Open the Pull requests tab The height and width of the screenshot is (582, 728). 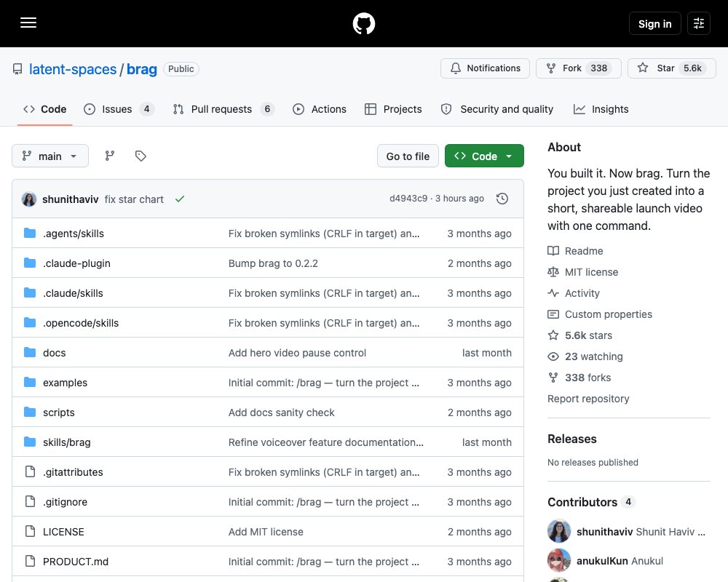pos(223,109)
